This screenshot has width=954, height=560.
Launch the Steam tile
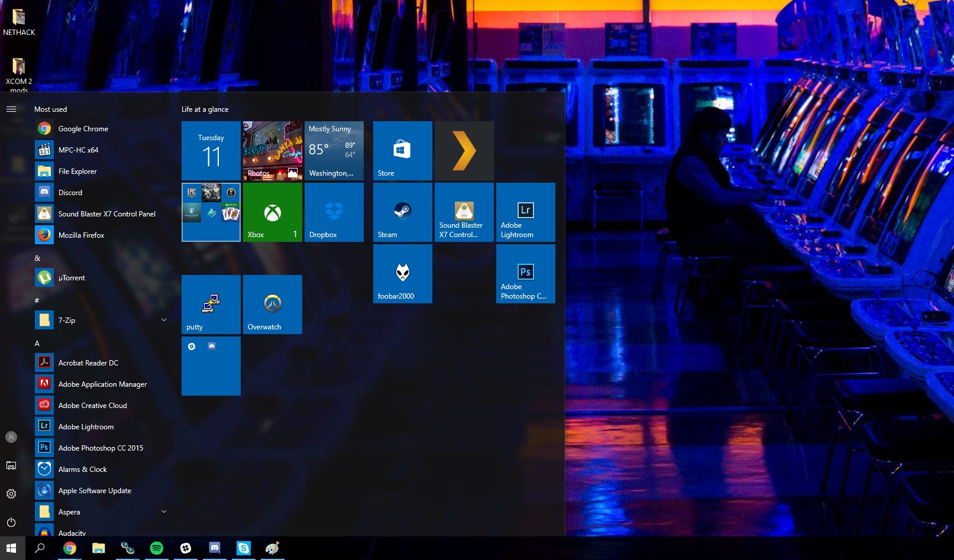click(x=403, y=212)
